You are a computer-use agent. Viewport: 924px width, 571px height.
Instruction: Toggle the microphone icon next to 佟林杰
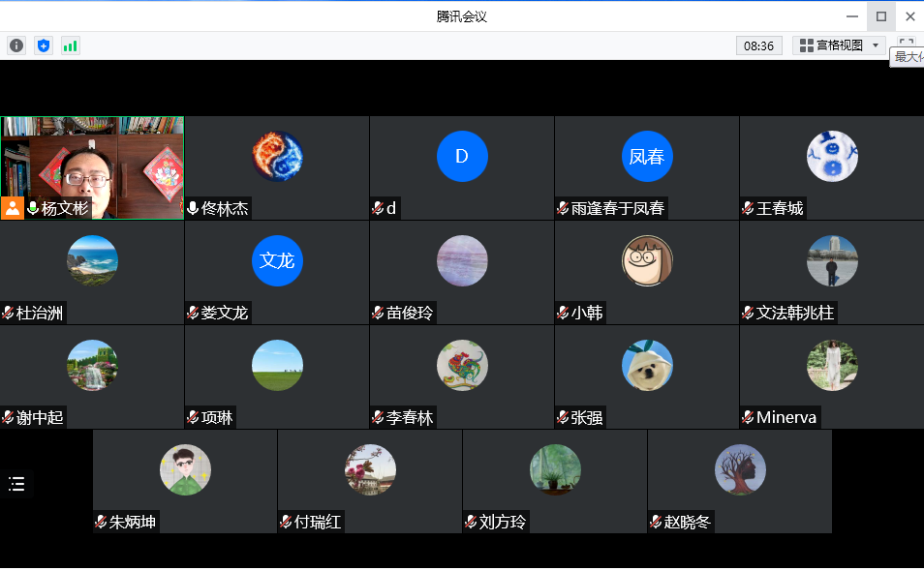[194, 208]
